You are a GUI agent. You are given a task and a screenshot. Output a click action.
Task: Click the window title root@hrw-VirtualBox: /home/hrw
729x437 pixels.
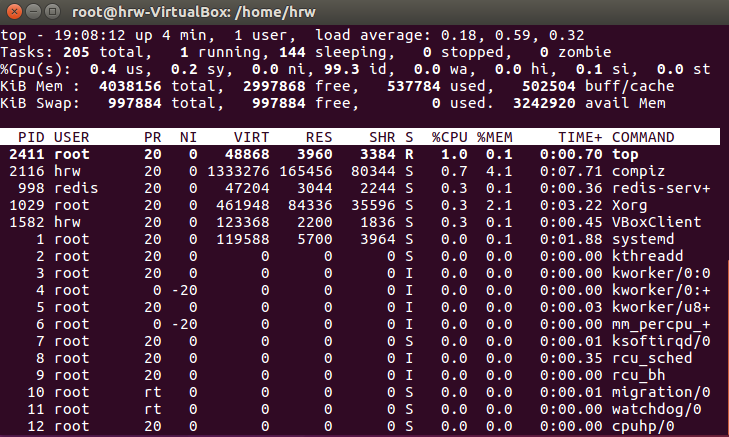pyautogui.click(x=194, y=12)
